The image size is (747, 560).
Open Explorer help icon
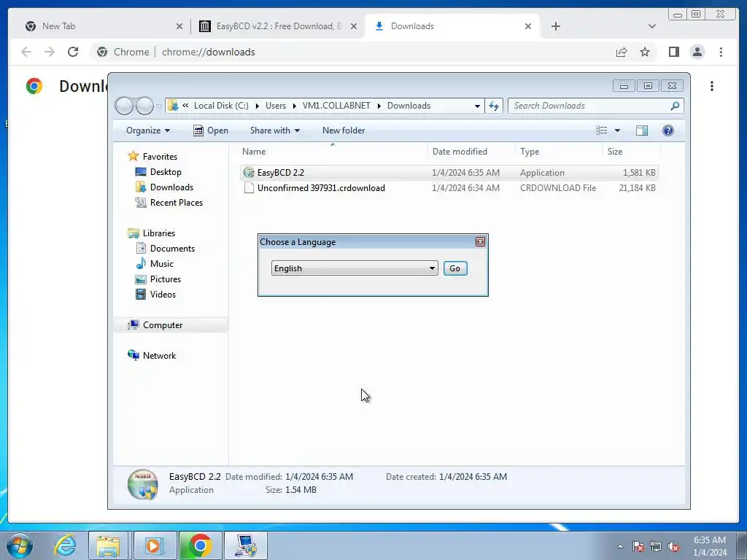coord(668,131)
